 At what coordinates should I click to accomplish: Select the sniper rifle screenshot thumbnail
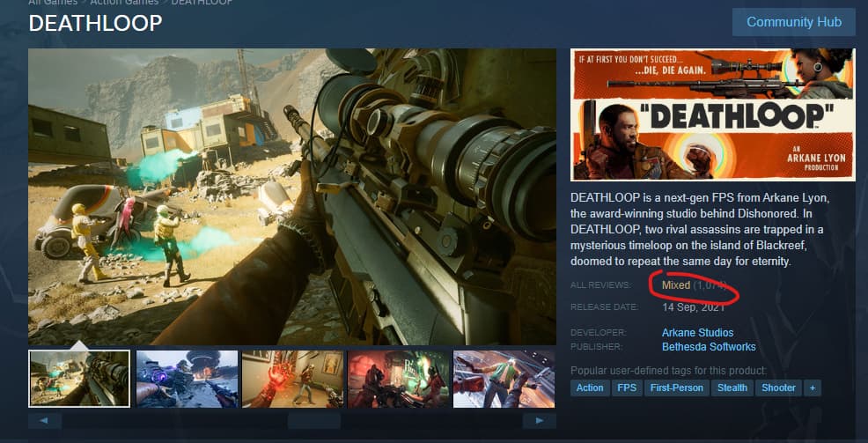tap(79, 378)
